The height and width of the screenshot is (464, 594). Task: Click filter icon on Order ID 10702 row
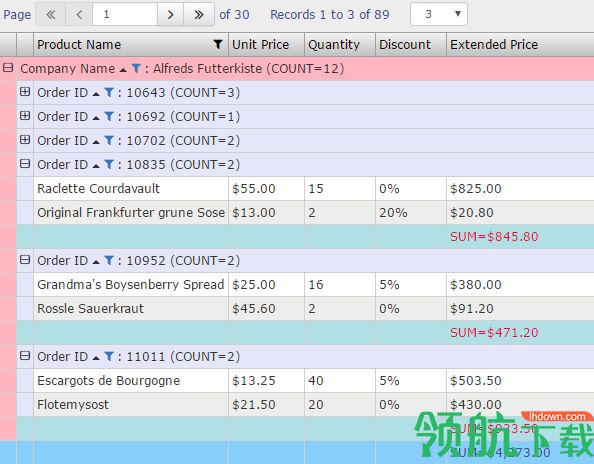point(109,141)
